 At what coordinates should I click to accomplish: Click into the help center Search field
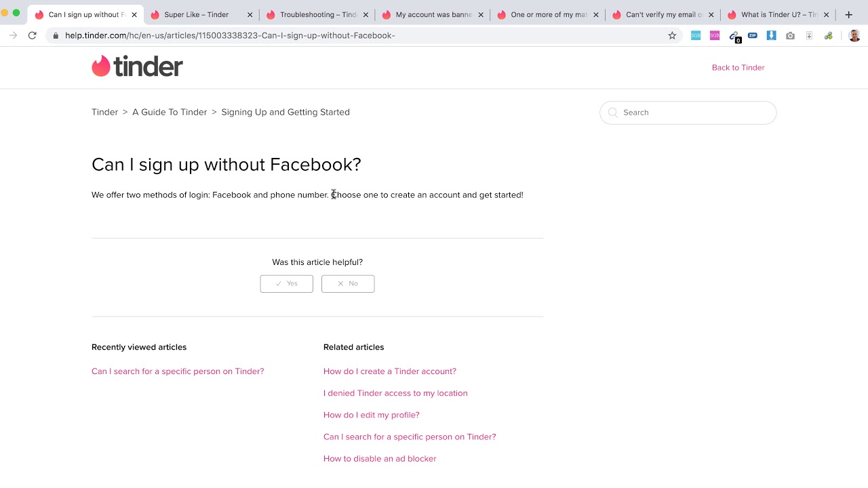[x=695, y=113]
